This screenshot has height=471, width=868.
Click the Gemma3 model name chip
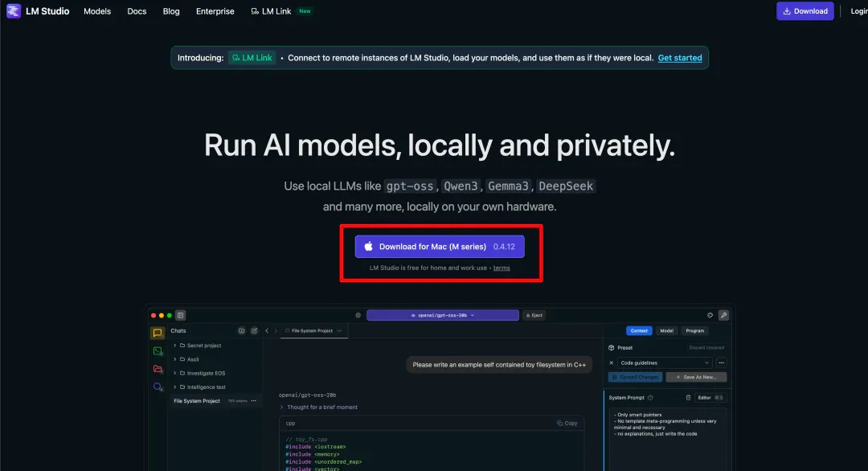[x=508, y=186]
